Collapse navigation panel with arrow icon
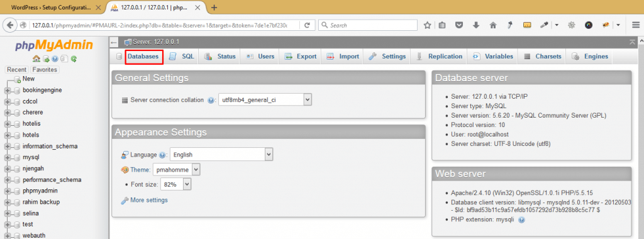 tap(114, 42)
